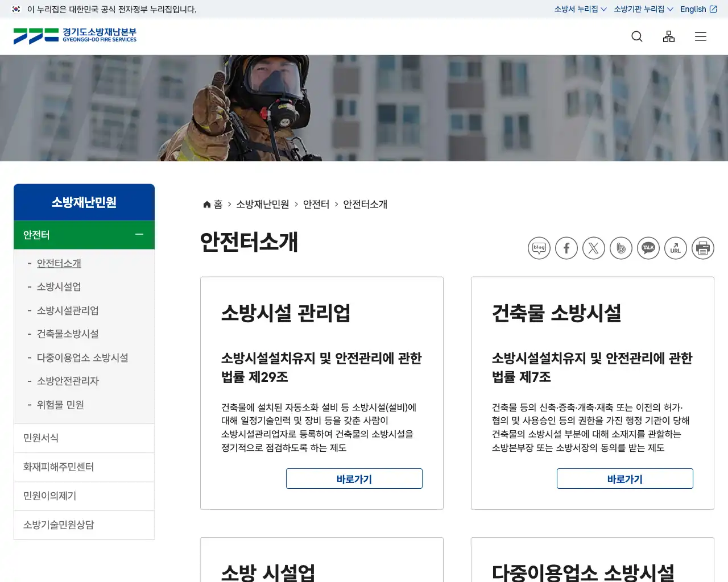Share page on X (Twitter) icon
Screen dimensions: 728x582
pyautogui.click(x=594, y=248)
